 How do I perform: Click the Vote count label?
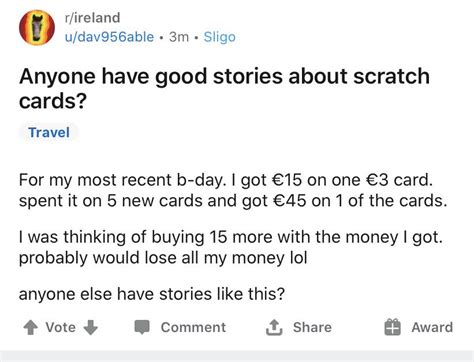point(60,327)
